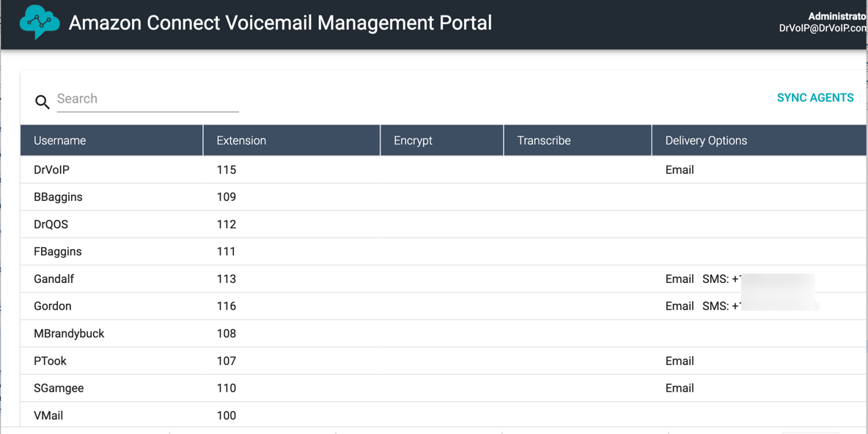Click Email delivery option for PTook
The image size is (868, 434).
(680, 361)
